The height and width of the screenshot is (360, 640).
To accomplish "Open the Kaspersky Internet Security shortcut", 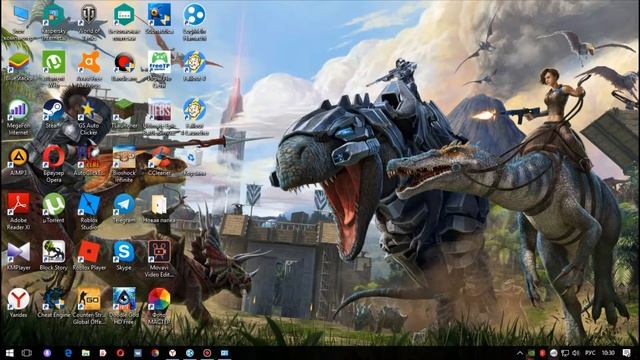I will pos(53,16).
